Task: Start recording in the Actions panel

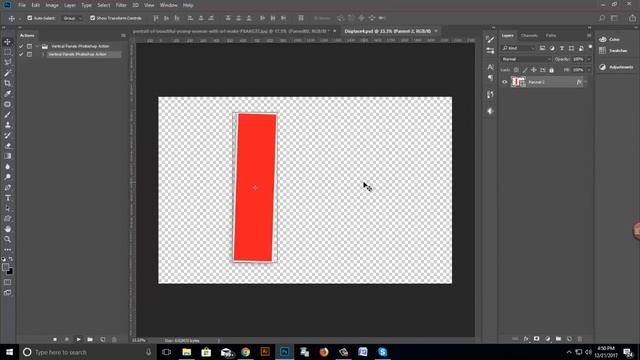Action: pos(67,339)
